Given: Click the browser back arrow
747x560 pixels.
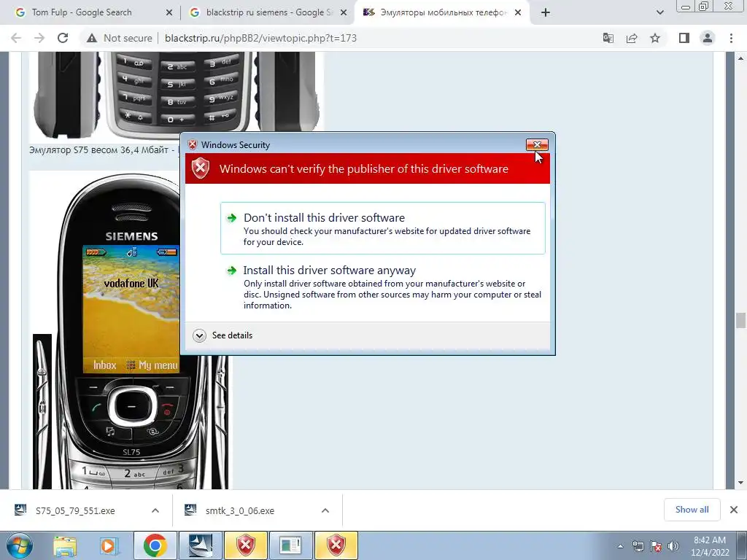Looking at the screenshot, I should pyautogui.click(x=16, y=38).
